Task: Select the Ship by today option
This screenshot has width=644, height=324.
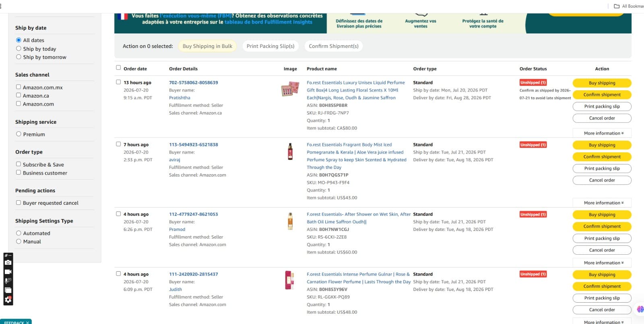Action: (x=19, y=49)
